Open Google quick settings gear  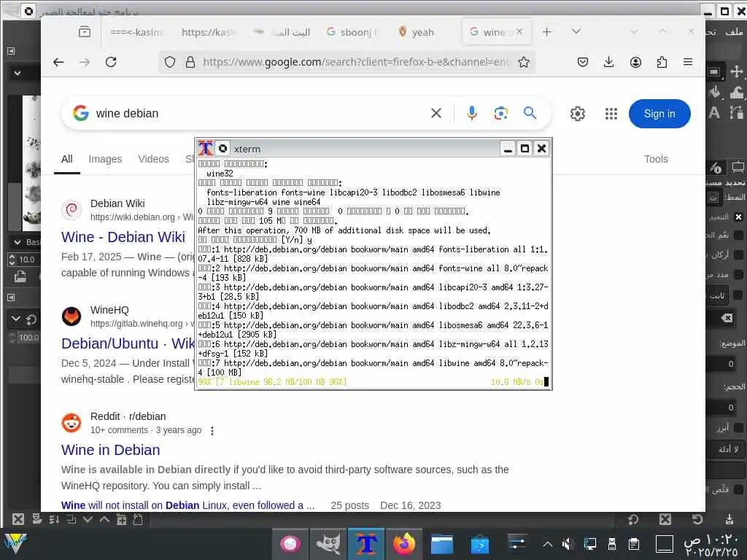click(578, 114)
